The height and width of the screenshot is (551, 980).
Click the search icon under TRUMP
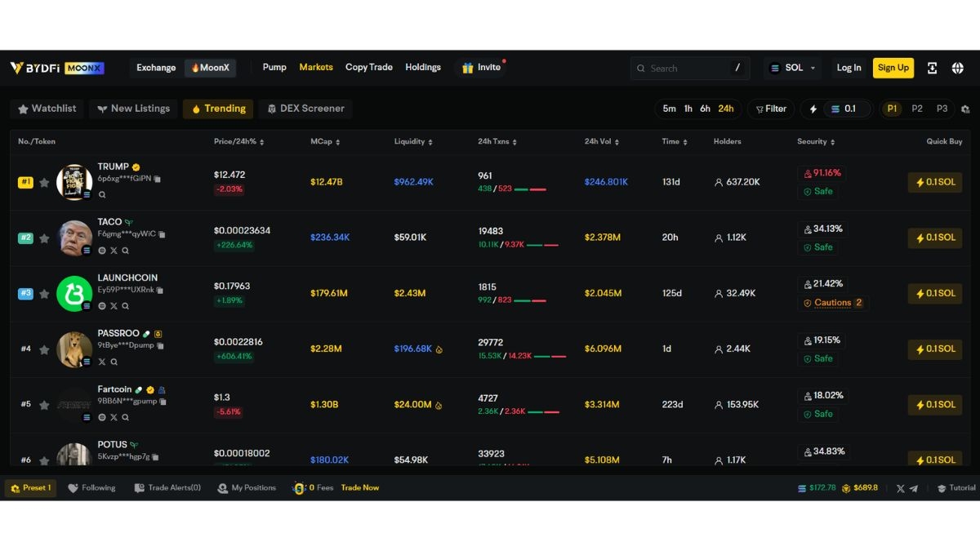(102, 195)
